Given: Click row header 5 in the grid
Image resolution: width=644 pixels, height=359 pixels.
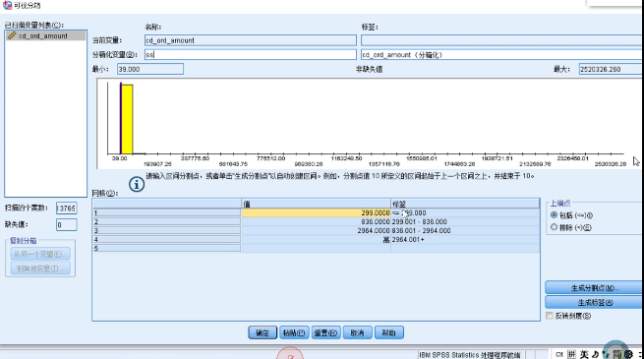Looking at the screenshot, I should coord(167,248).
